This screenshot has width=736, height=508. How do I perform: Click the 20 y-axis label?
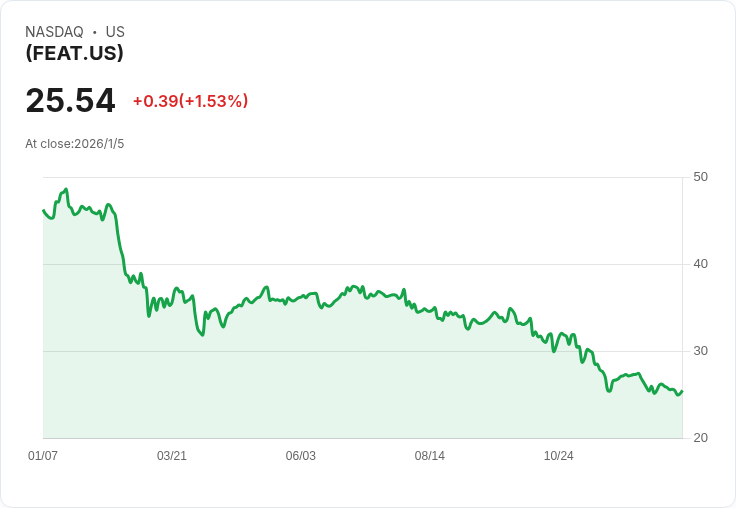click(700, 438)
